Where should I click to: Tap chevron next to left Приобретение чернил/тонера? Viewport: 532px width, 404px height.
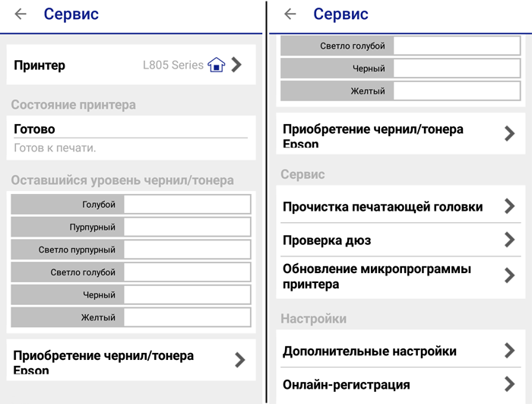(x=240, y=360)
